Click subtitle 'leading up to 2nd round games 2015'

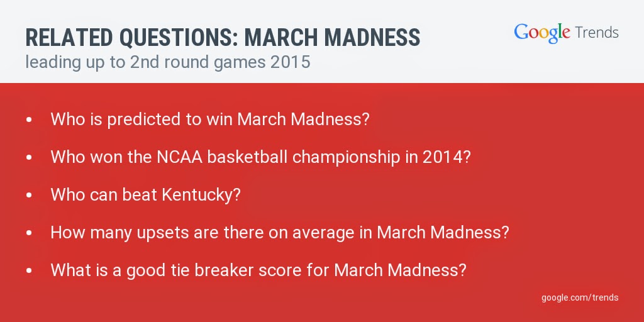coord(168,63)
